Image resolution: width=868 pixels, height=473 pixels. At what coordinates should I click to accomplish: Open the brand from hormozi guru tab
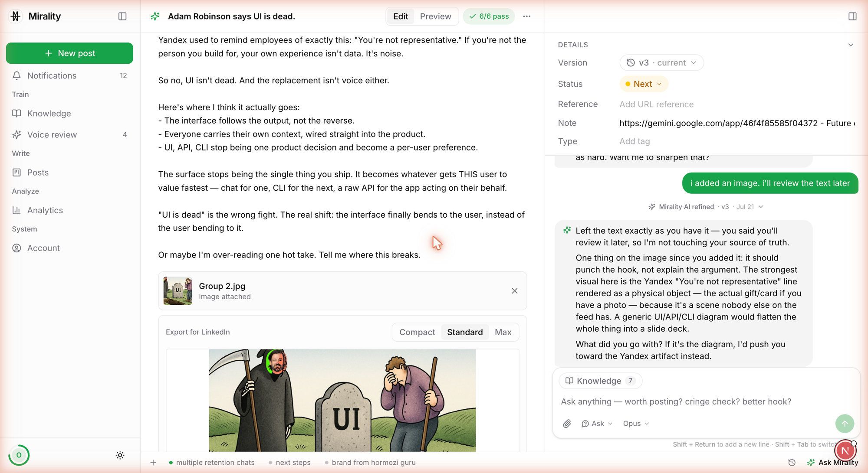tap(370, 463)
